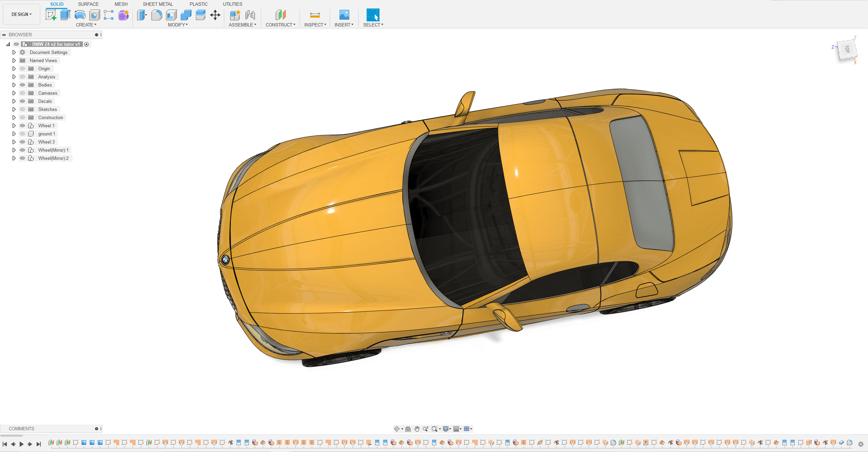
Task: Expand the Named Views node
Action: pyautogui.click(x=14, y=60)
